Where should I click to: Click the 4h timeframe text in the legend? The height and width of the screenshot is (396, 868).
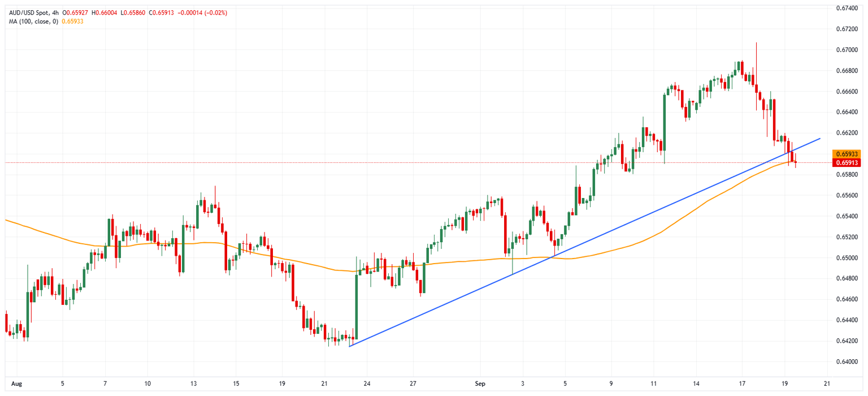56,10
